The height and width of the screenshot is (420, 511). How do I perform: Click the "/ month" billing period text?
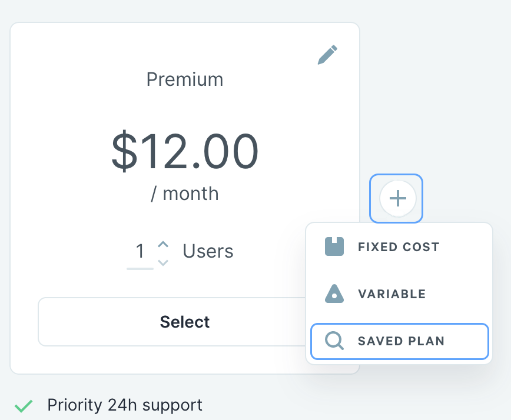point(185,194)
